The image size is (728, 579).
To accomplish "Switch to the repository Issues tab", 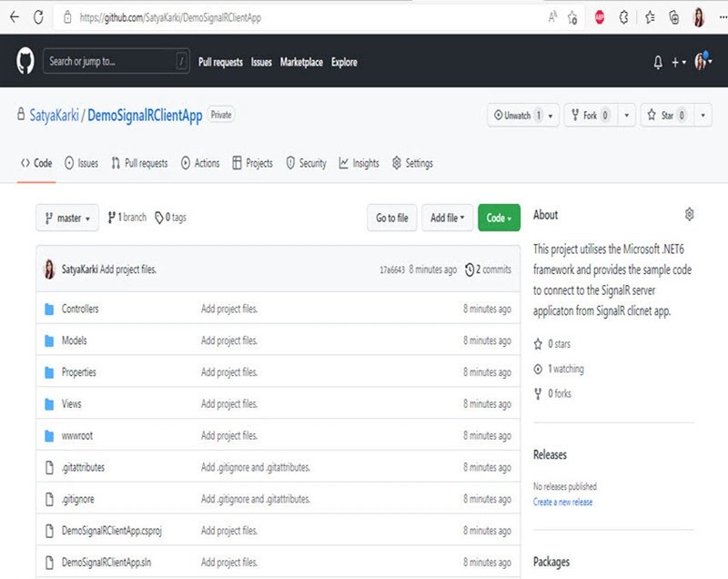I will (x=81, y=163).
